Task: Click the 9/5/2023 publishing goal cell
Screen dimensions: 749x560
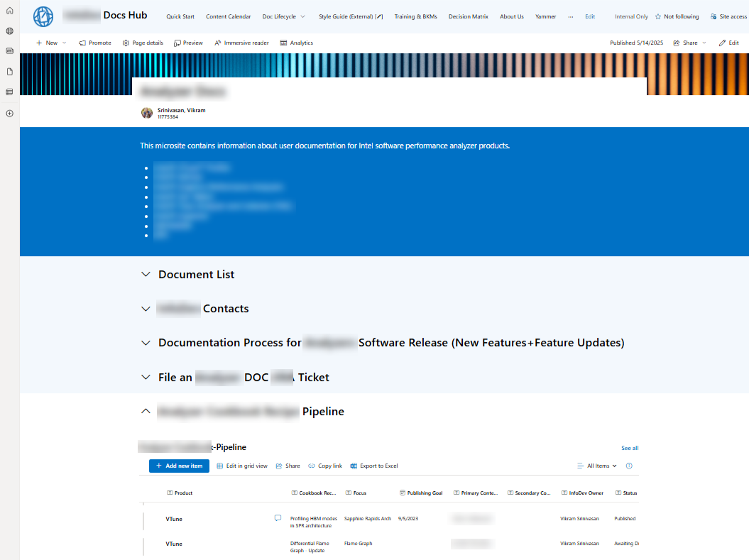Action: tap(408, 519)
